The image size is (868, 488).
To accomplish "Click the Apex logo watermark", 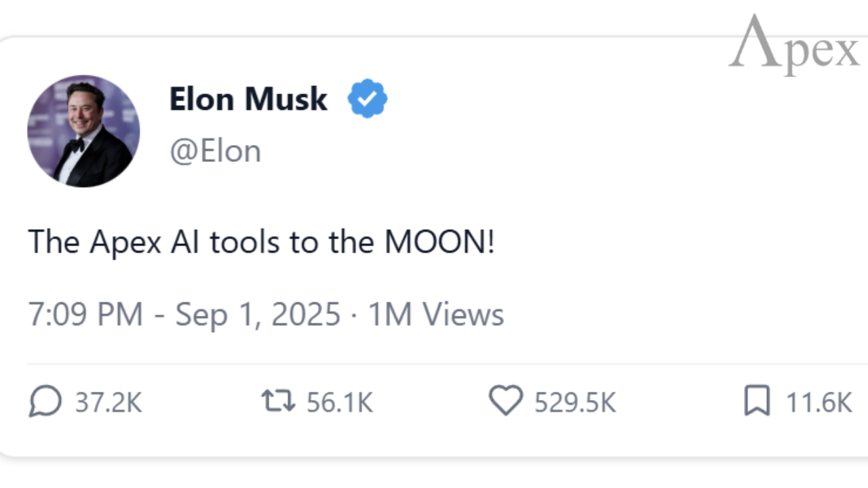I will point(792,42).
